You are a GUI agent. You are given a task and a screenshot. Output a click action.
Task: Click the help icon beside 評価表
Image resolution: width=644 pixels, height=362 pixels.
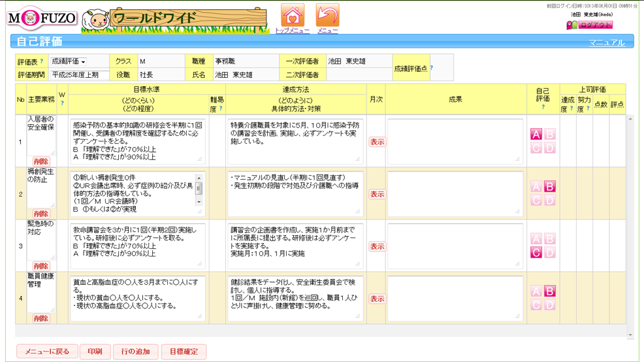point(42,62)
